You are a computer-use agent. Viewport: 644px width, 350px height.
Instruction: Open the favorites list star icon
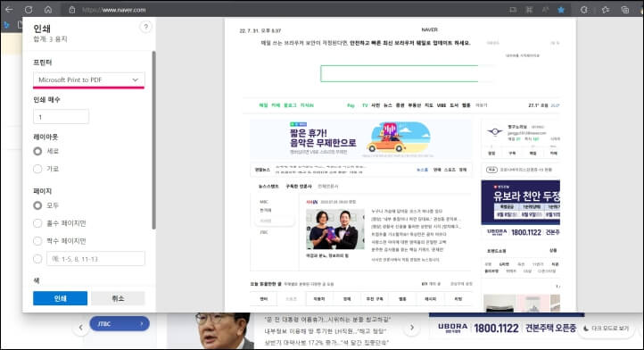pos(606,10)
